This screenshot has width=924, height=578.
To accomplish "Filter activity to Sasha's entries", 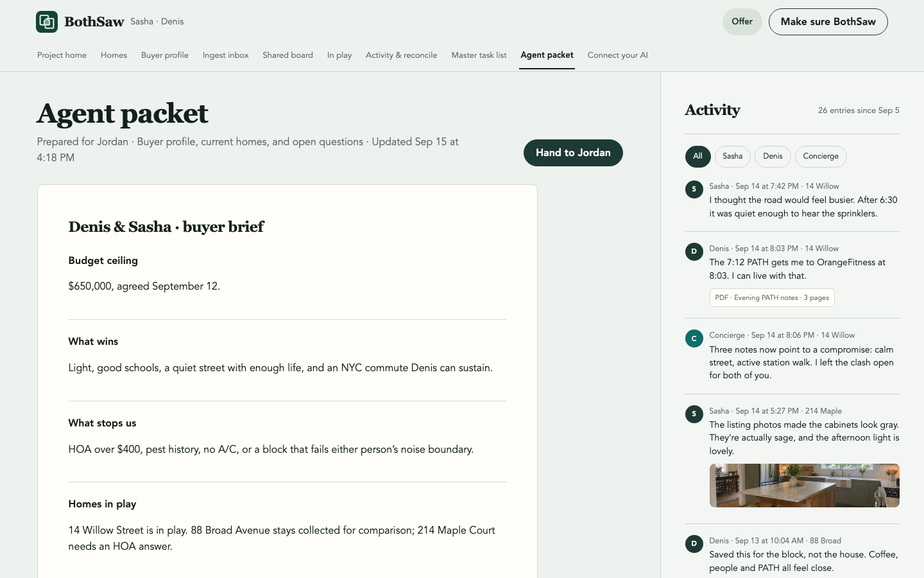I will pos(732,156).
